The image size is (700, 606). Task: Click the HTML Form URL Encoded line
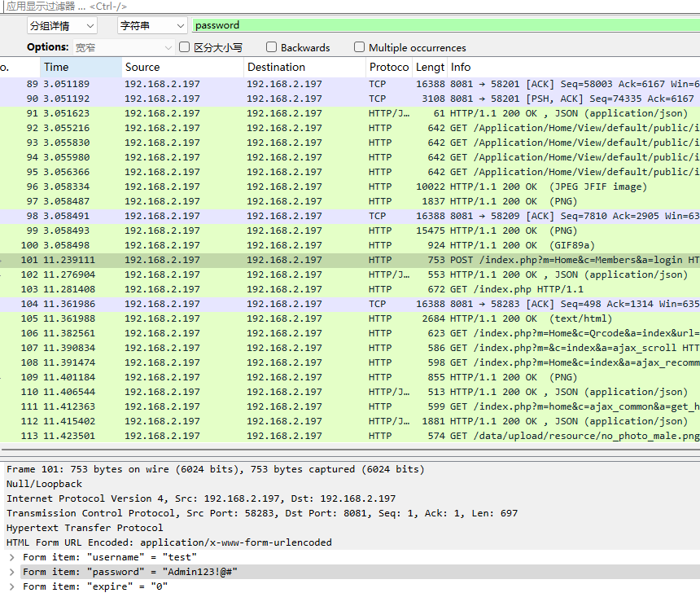coord(350,542)
